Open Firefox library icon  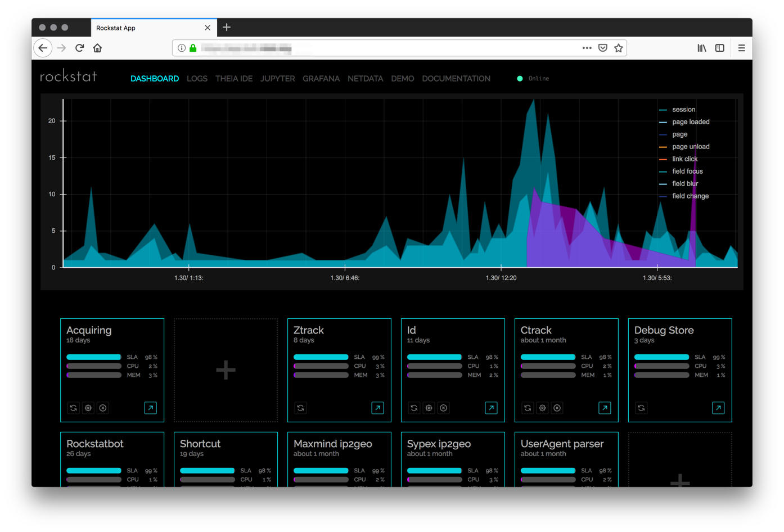pos(702,48)
